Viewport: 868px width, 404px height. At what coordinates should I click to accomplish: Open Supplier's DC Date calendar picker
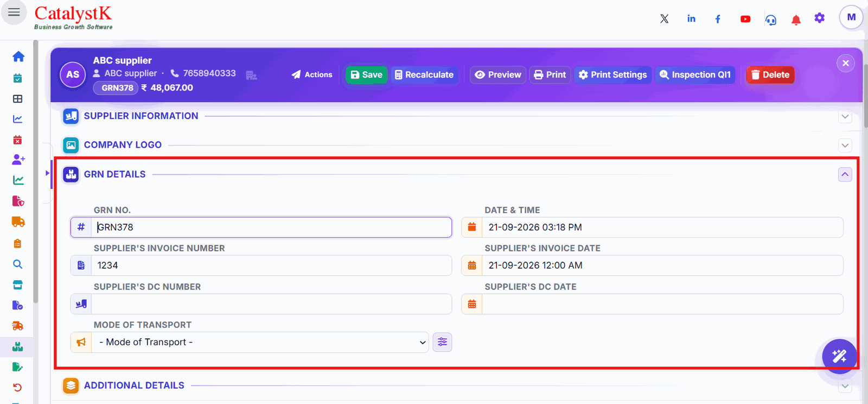click(x=472, y=304)
